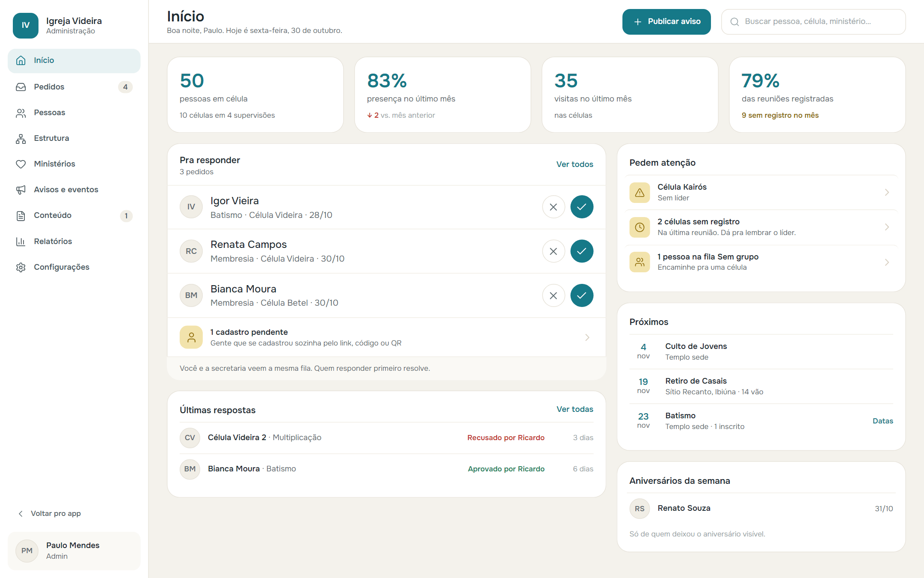Screen dimensions: 924x578
Task: Click the clock icon for 2 células sem registro
Action: coord(640,227)
